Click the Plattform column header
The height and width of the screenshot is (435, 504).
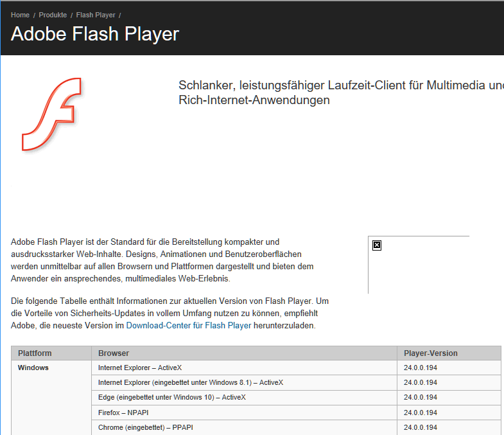pos(51,353)
